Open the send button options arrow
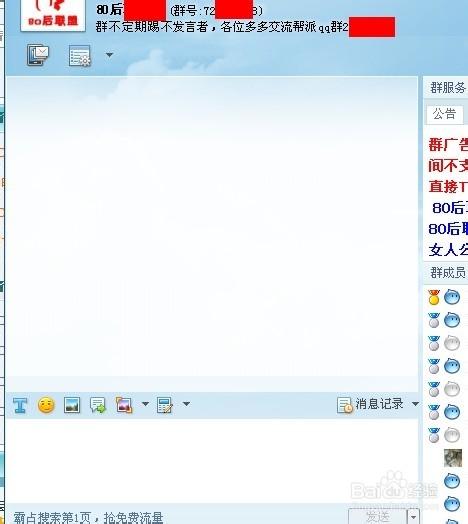Screen dimensions: 468x524 click(x=413, y=517)
